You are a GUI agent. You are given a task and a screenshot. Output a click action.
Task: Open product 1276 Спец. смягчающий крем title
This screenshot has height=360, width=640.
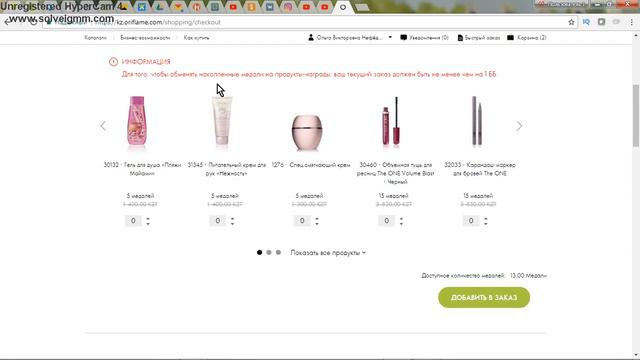pyautogui.click(x=311, y=165)
